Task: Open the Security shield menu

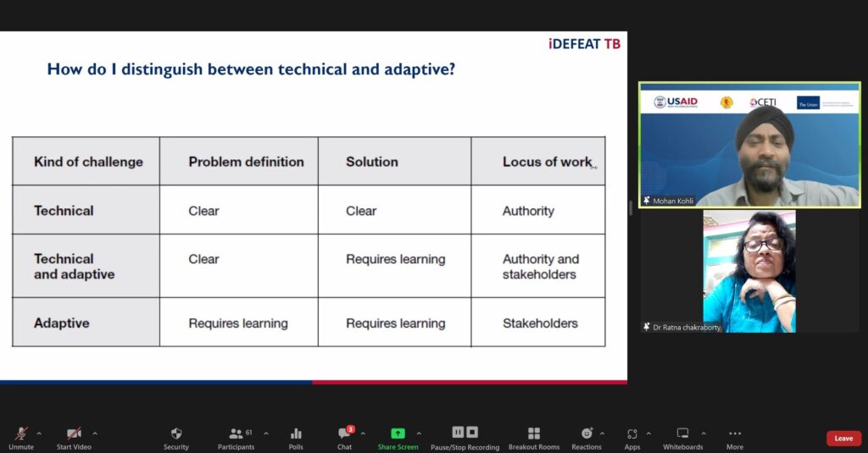Action: [176, 434]
